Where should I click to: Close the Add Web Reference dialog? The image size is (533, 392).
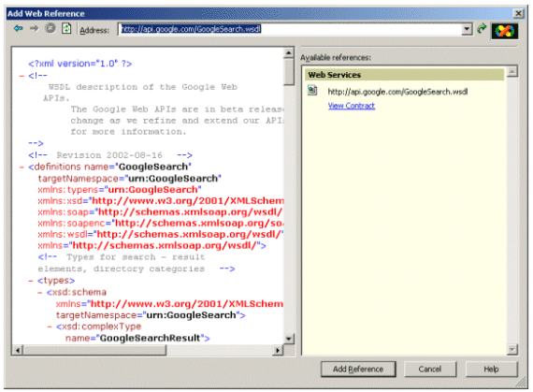(518, 14)
